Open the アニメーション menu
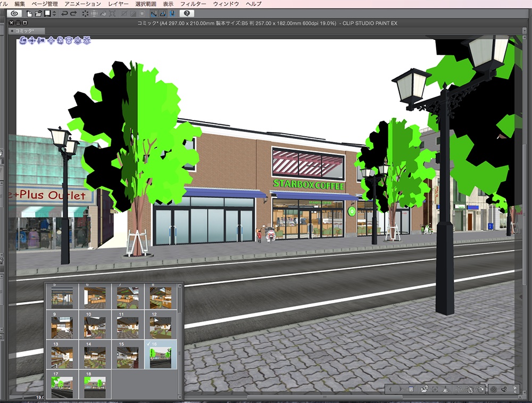Screen dimensions: 532x403 tap(83, 4)
